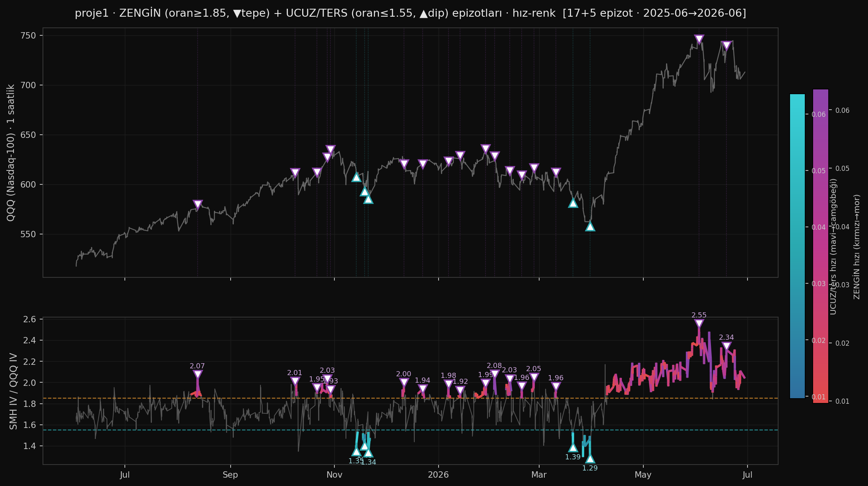Select the 2.01 marker in lower panel

(x=295, y=381)
